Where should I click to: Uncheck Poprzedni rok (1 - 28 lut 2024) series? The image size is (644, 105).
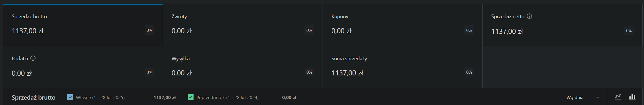(191, 97)
